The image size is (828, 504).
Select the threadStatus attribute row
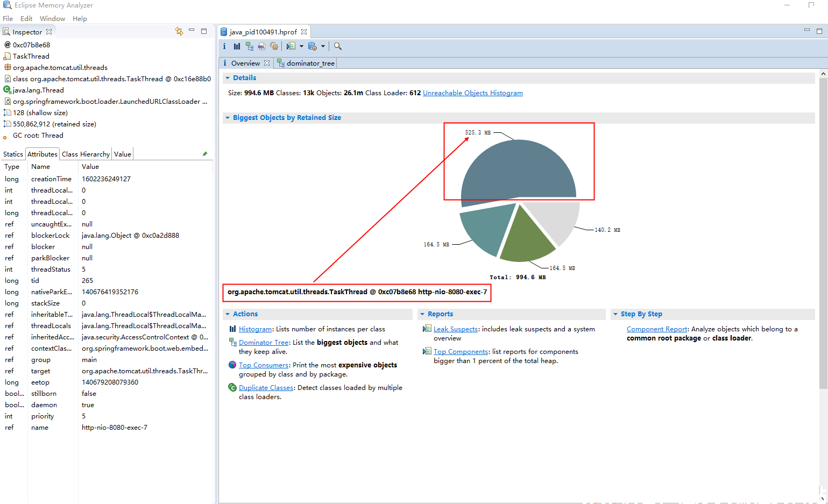tap(107, 269)
